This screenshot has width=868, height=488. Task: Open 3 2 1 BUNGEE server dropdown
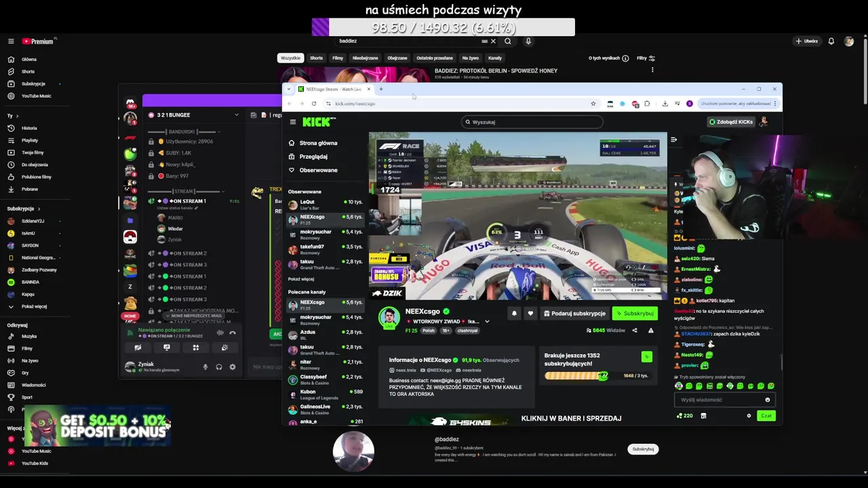(193, 115)
